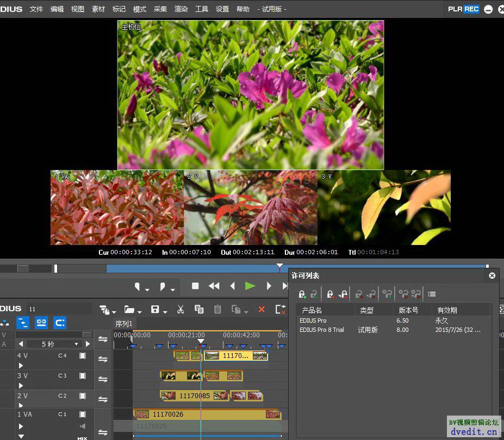
Task: Toggle the 4 V track video filmstrip icon
Action: 83,356
